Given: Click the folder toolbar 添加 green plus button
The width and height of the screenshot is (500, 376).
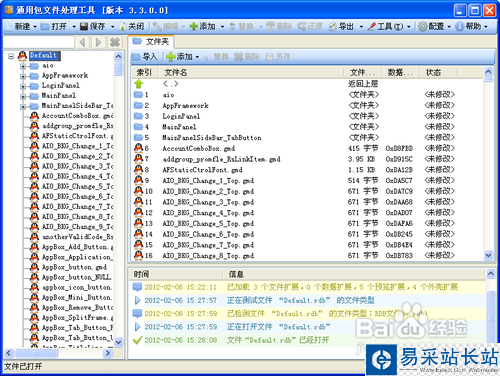Looking at the screenshot, I should 179,57.
